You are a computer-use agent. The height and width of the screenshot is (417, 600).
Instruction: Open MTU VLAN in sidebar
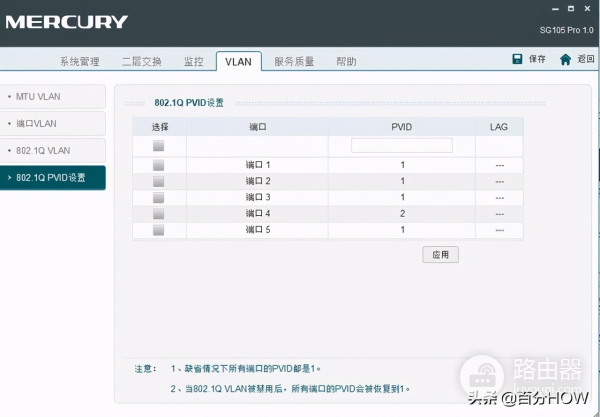(x=55, y=97)
